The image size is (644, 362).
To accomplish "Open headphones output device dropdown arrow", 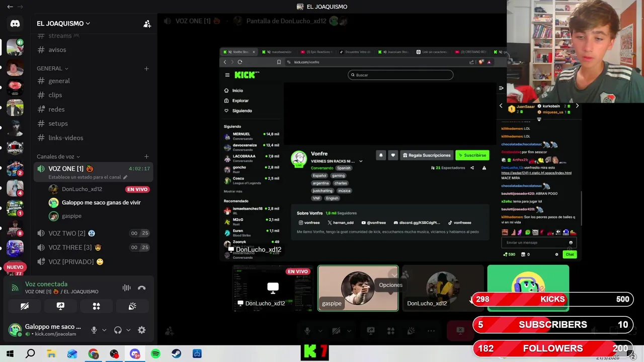I will click(x=128, y=330).
